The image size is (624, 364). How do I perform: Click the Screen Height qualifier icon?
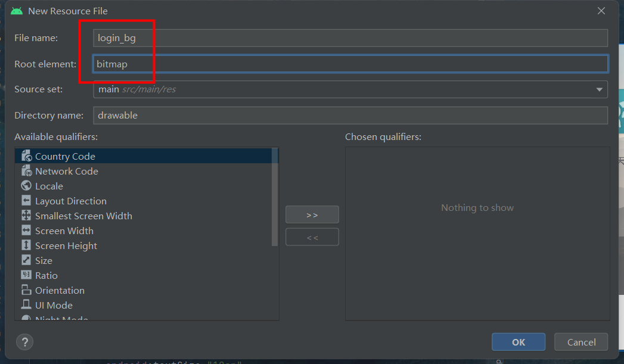(x=25, y=245)
